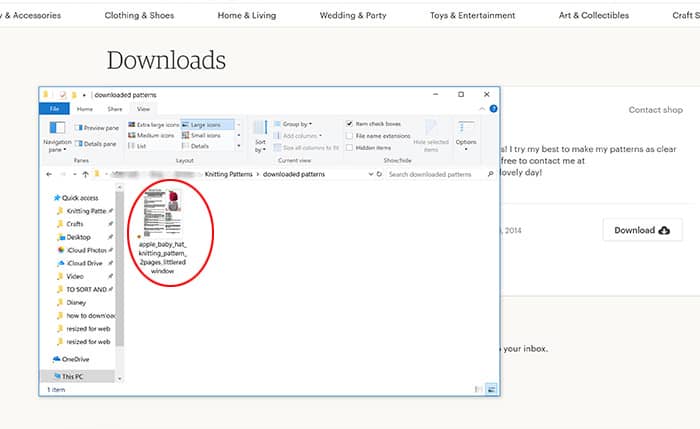
Task: Open iCloud Photos shortcut
Action: point(82,250)
